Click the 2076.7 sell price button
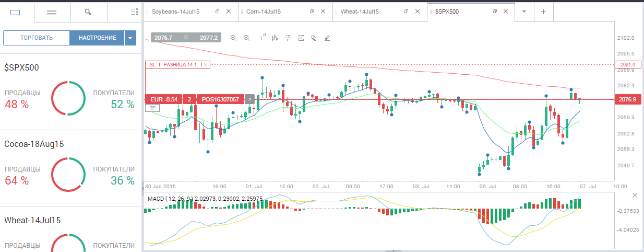Image resolution: width=644 pixels, height=252 pixels. click(164, 38)
